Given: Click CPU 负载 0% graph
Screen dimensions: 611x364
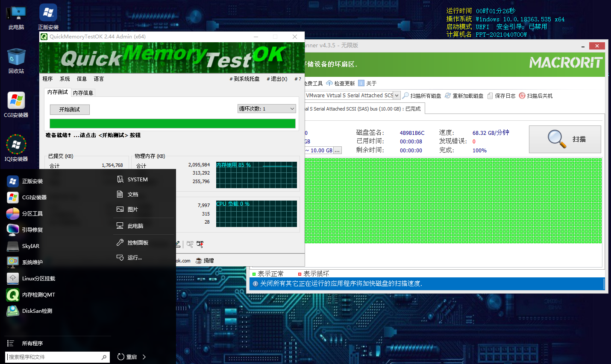Looking at the screenshot, I should coord(256,214).
